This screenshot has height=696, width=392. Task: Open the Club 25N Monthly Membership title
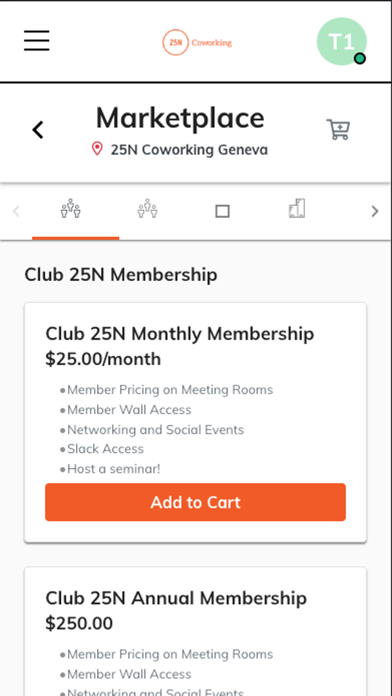(180, 333)
